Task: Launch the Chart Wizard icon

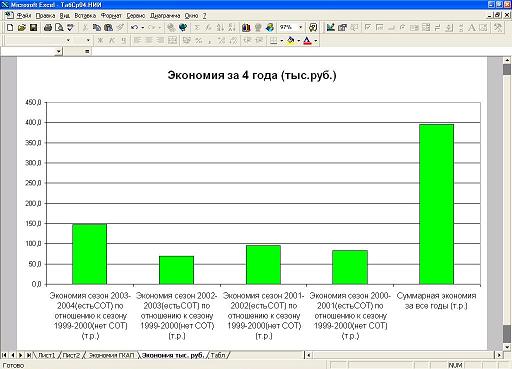Action: (246, 27)
